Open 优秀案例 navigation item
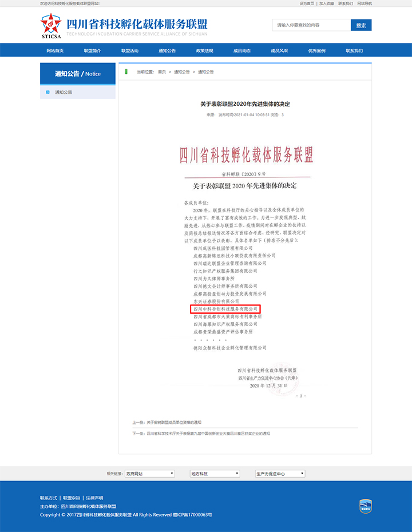412x532 pixels. pos(317,50)
